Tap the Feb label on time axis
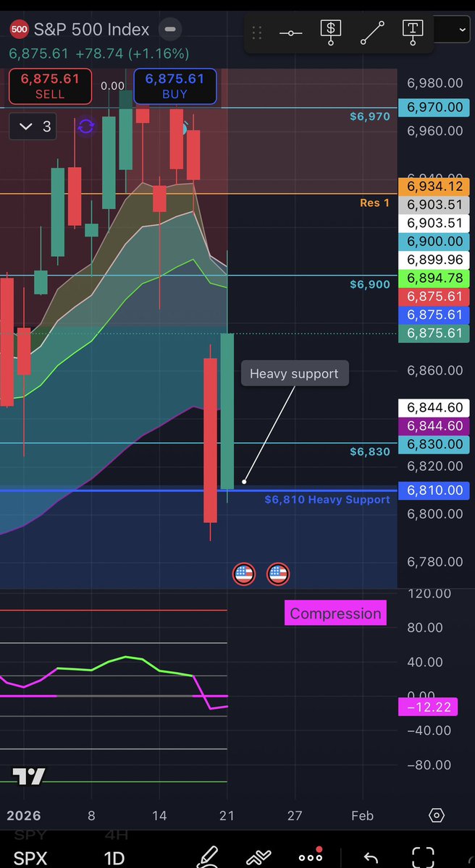The width and height of the screenshot is (475, 868). pyautogui.click(x=362, y=815)
